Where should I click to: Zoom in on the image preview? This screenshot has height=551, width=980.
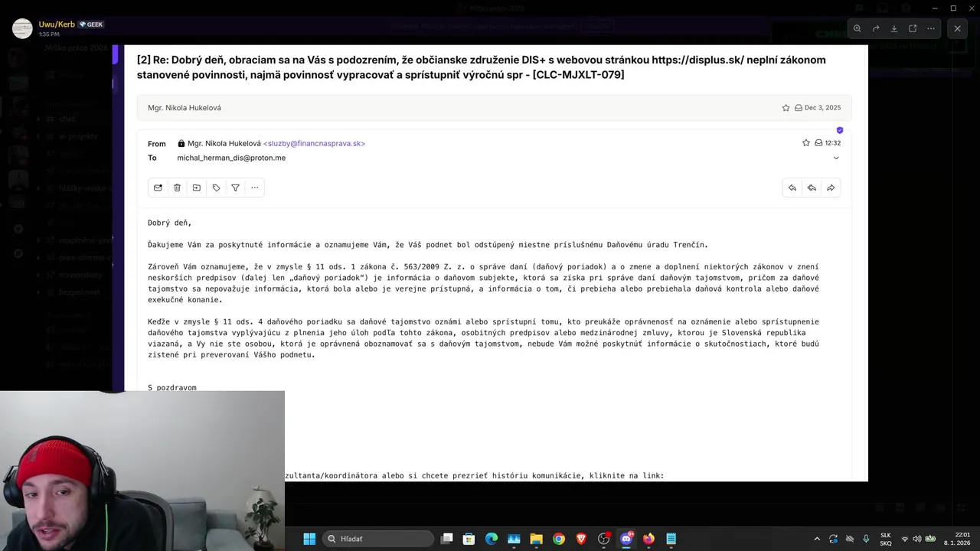857,28
